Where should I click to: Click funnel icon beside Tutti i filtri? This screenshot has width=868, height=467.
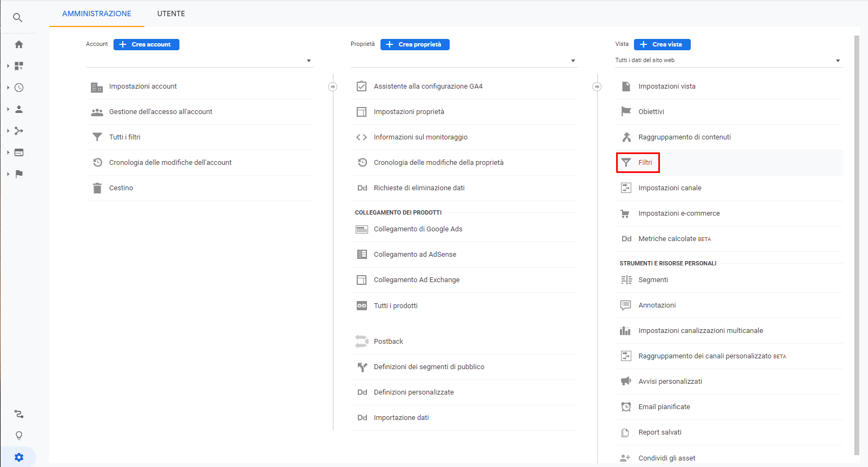point(97,137)
